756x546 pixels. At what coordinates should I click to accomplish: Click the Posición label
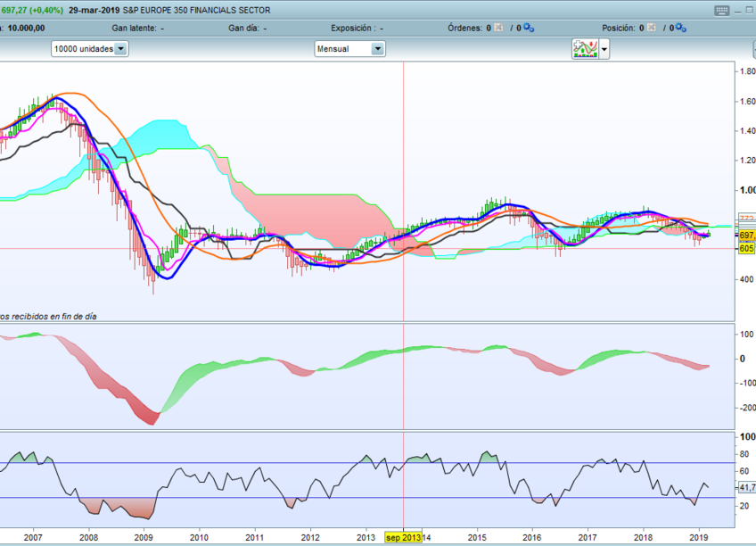coord(619,28)
